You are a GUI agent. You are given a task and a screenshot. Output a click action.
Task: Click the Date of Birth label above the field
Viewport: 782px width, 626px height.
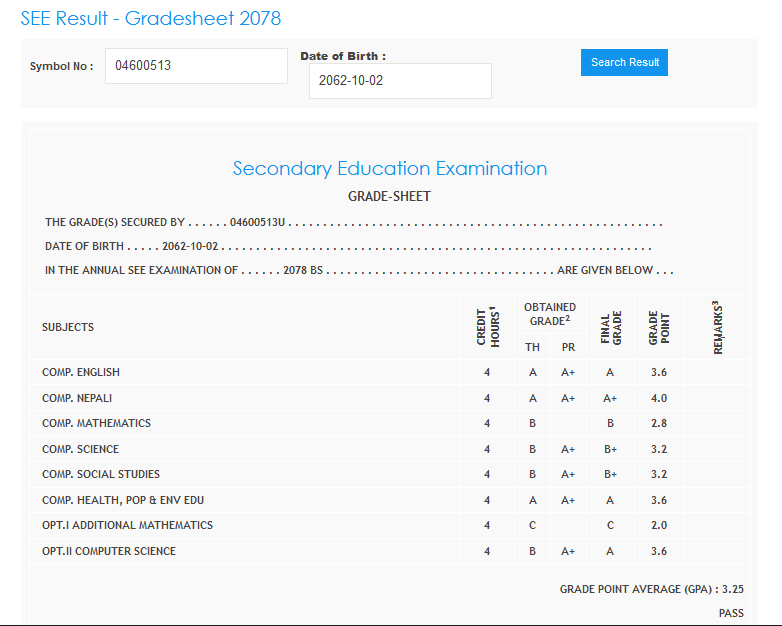[x=343, y=56]
